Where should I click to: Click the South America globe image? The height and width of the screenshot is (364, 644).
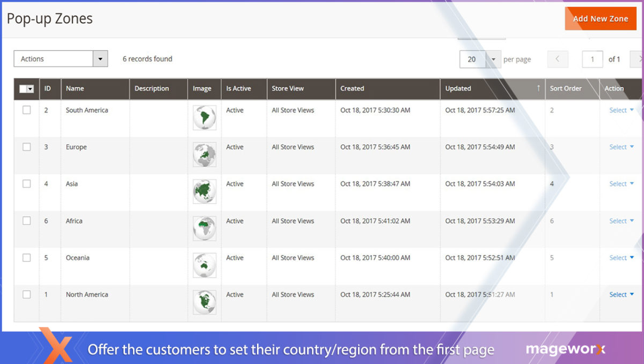coord(204,118)
